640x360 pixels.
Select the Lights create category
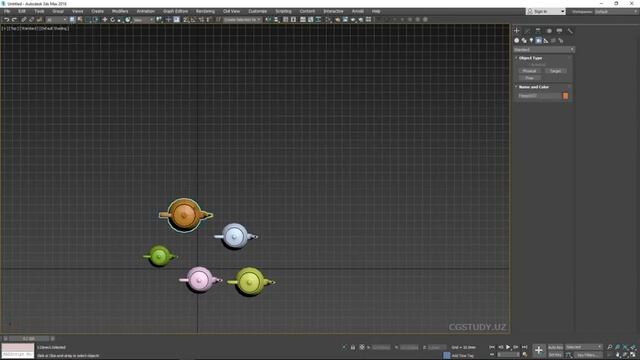531,40
